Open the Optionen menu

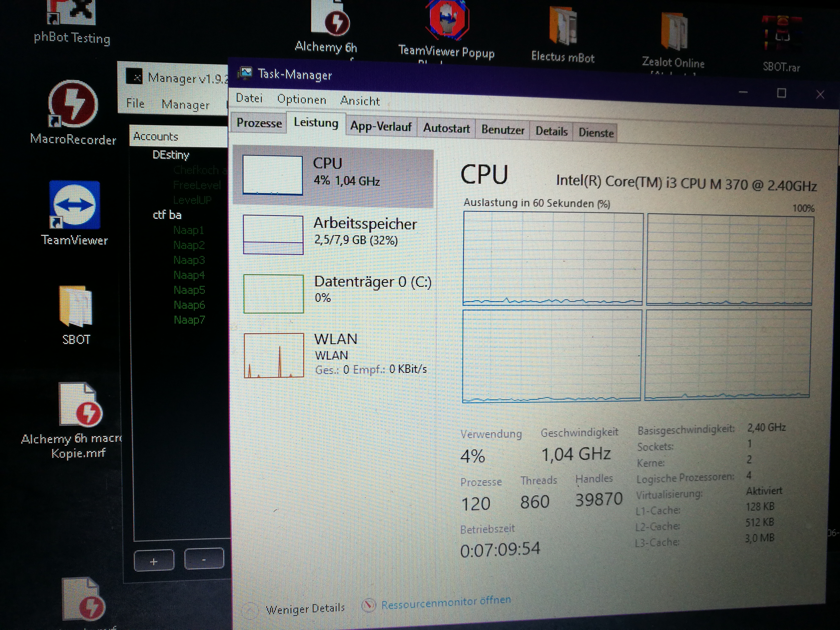tap(301, 99)
